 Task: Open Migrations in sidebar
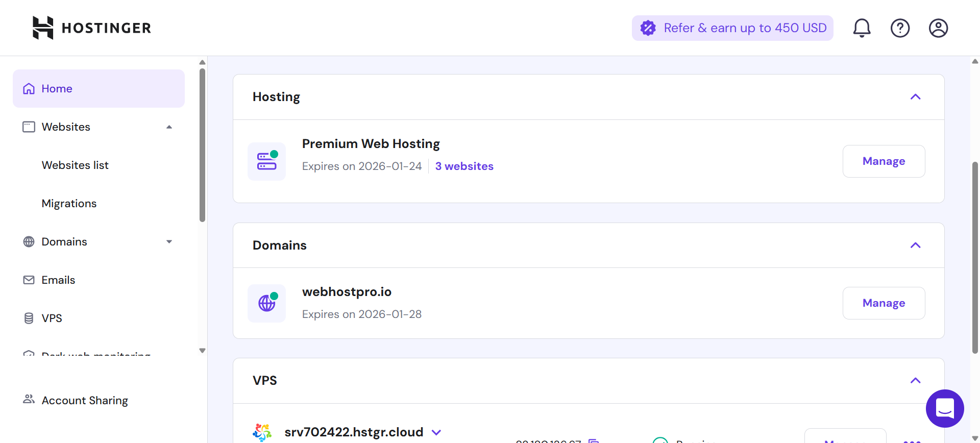coord(69,204)
